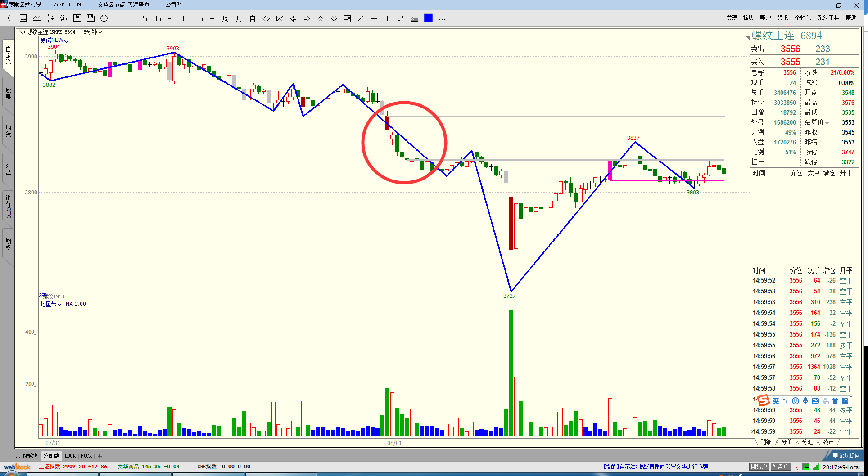Click the left arrow scroll icon

point(293,18)
